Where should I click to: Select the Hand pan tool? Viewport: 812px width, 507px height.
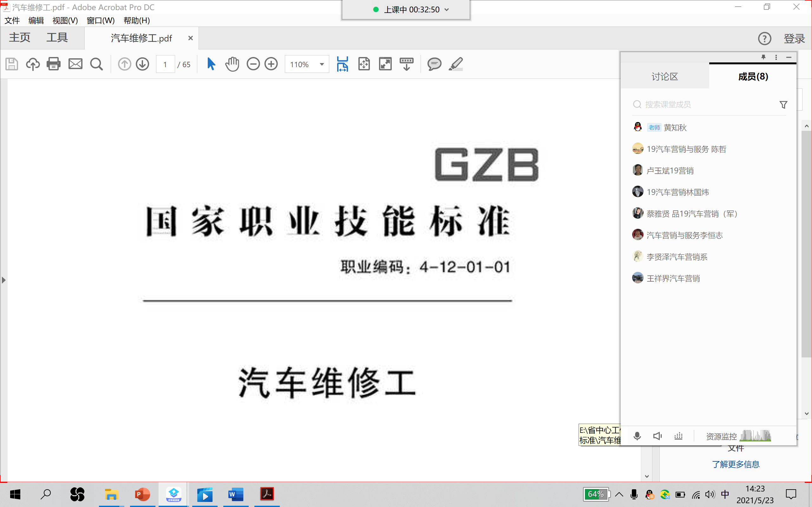(x=232, y=64)
